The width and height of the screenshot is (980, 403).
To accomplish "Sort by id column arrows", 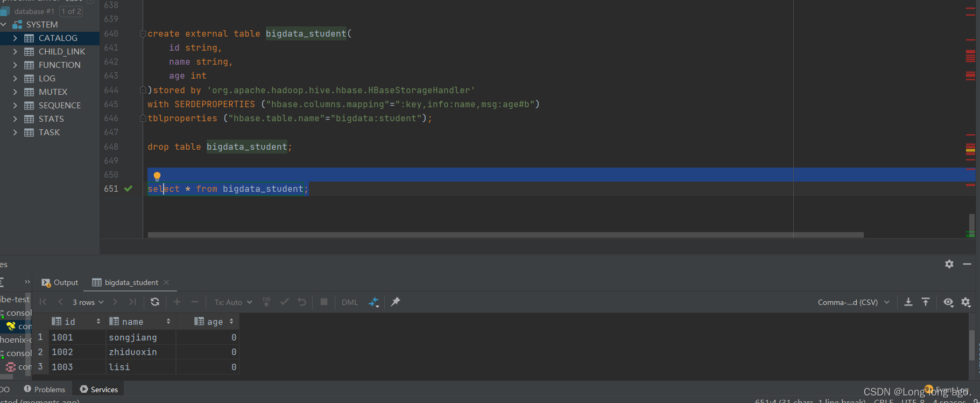I will click(98, 321).
